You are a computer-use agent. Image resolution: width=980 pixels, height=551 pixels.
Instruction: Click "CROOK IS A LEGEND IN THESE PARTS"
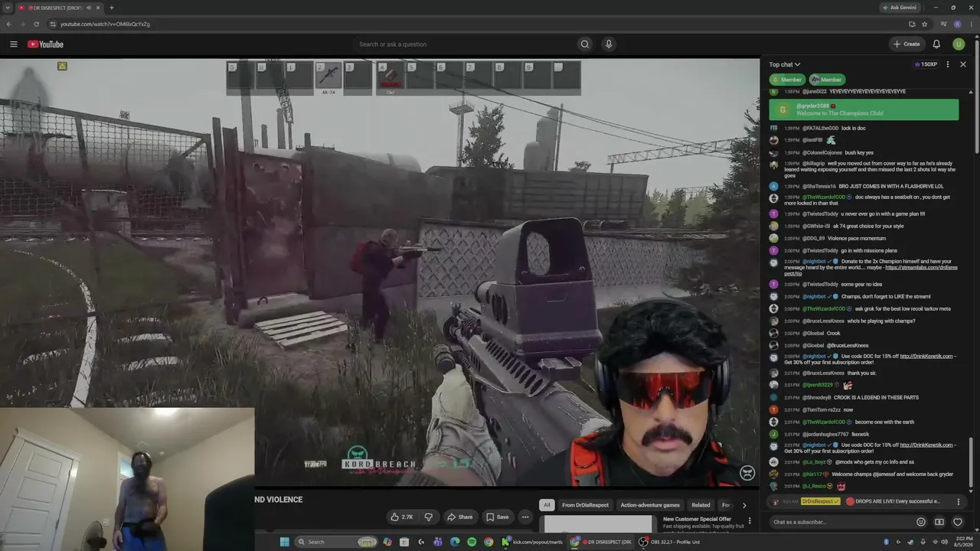876,398
